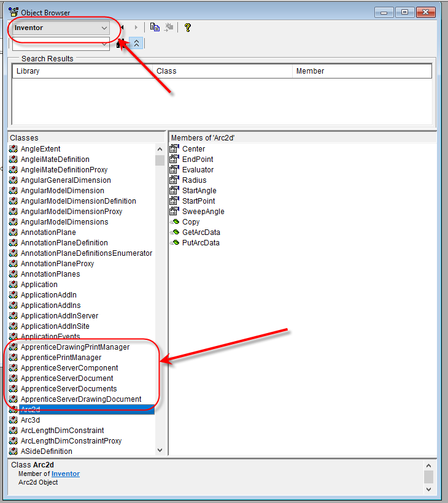Select the Application class
The height and width of the screenshot is (503, 448).
pyautogui.click(x=39, y=285)
